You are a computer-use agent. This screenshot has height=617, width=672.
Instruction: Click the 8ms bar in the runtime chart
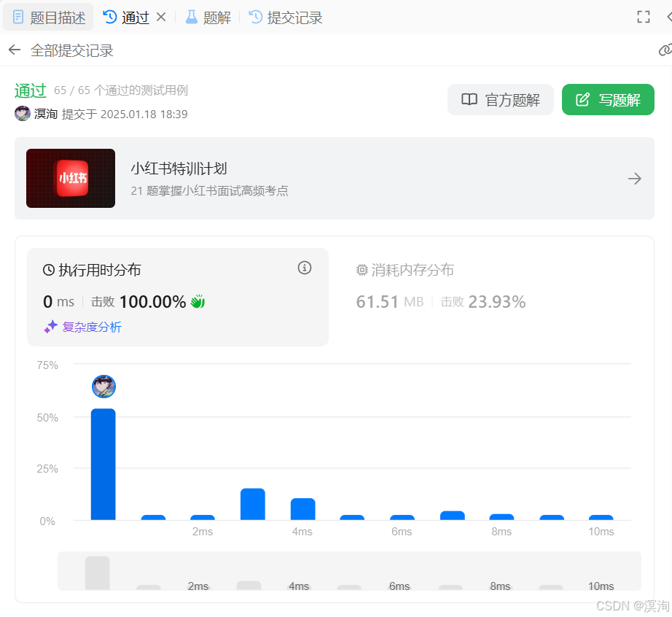tap(502, 517)
